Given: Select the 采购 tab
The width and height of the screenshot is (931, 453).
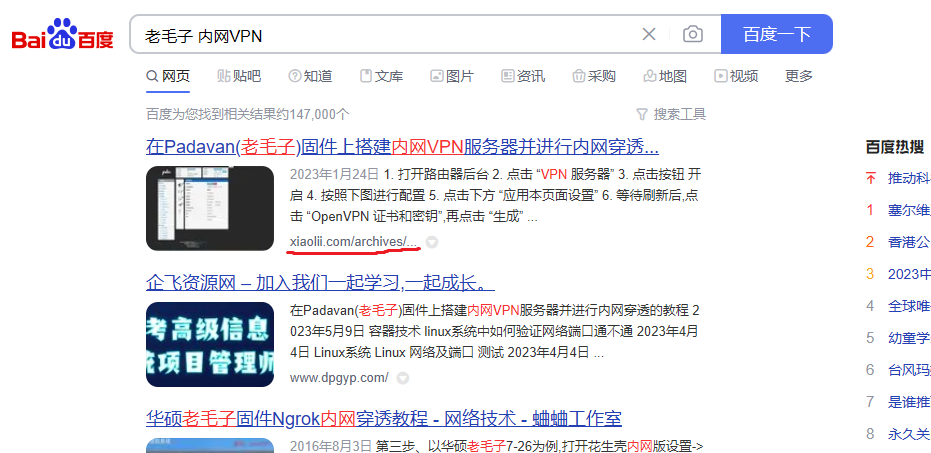Looking at the screenshot, I should (594, 76).
